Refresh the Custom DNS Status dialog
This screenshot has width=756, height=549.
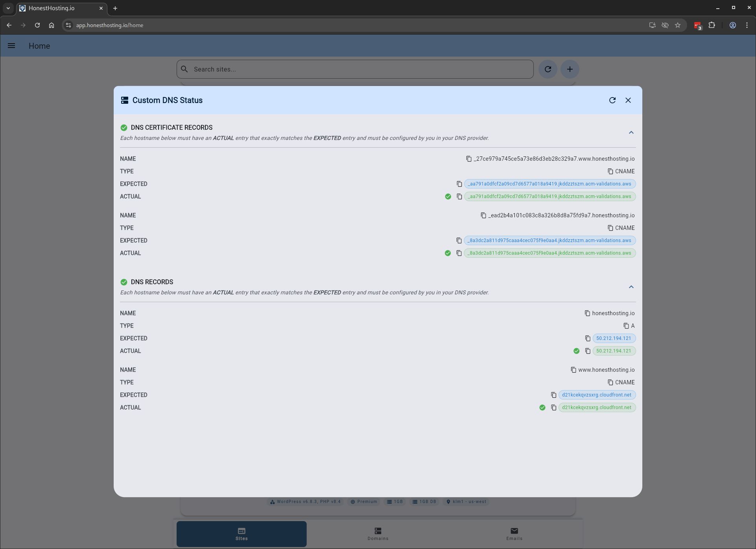(612, 100)
